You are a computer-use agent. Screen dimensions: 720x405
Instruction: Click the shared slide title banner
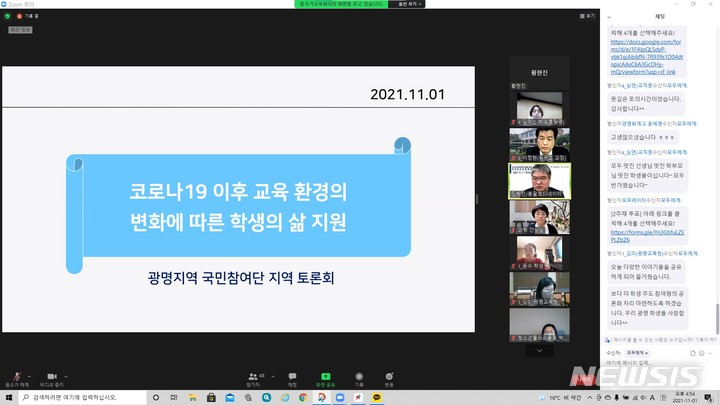pos(239,206)
